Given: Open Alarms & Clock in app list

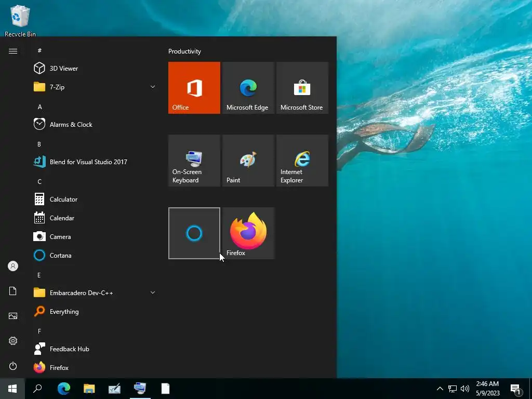Looking at the screenshot, I should (95, 125).
